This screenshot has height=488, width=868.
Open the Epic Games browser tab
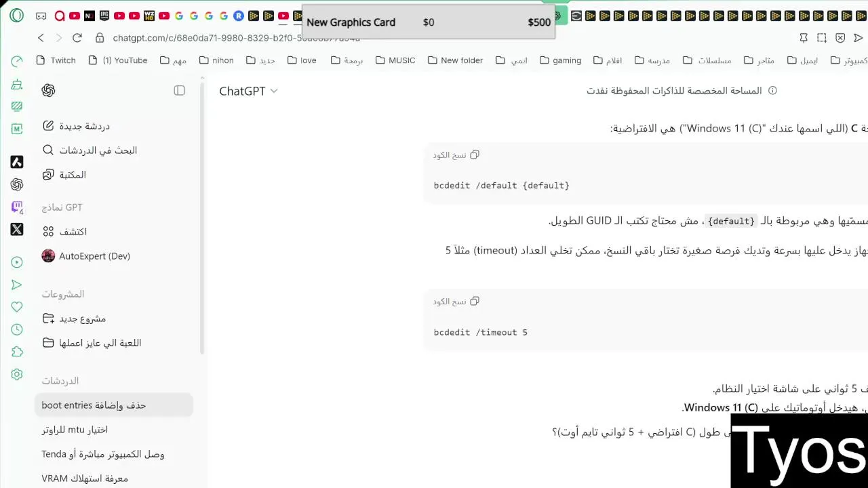tap(104, 16)
